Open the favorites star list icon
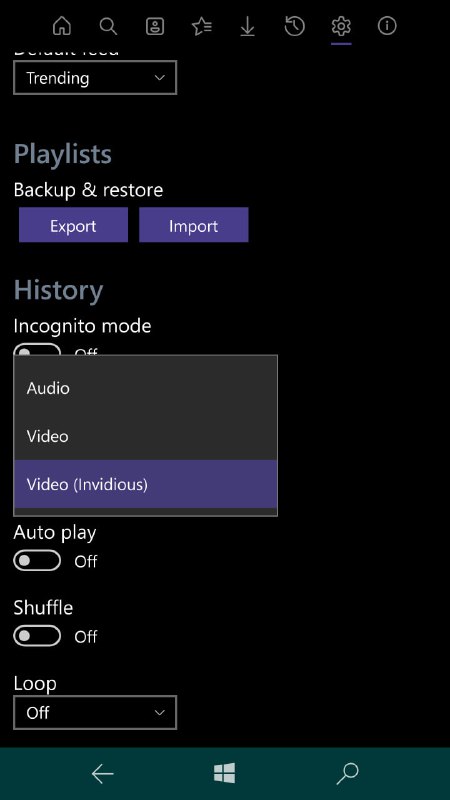450x800 pixels. 202,26
